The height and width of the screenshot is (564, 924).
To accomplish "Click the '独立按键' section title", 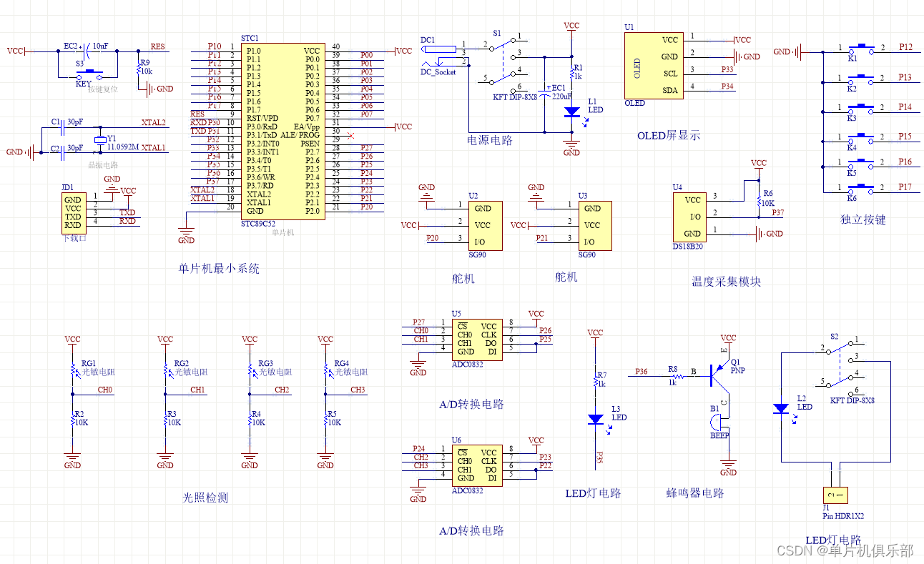I will [863, 219].
